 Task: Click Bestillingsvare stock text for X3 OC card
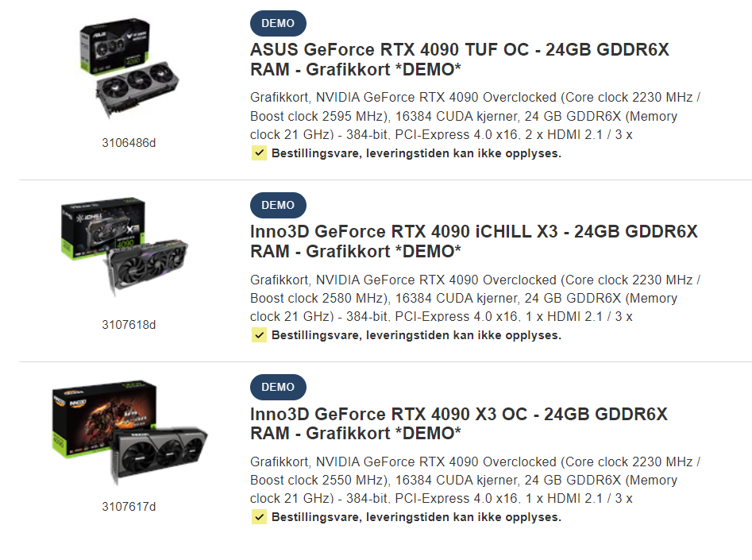click(416, 517)
